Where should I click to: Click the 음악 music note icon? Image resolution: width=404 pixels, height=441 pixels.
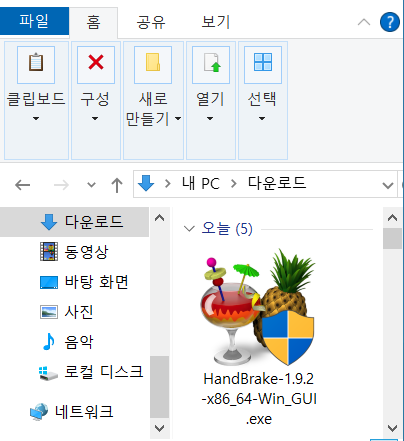[x=49, y=342]
